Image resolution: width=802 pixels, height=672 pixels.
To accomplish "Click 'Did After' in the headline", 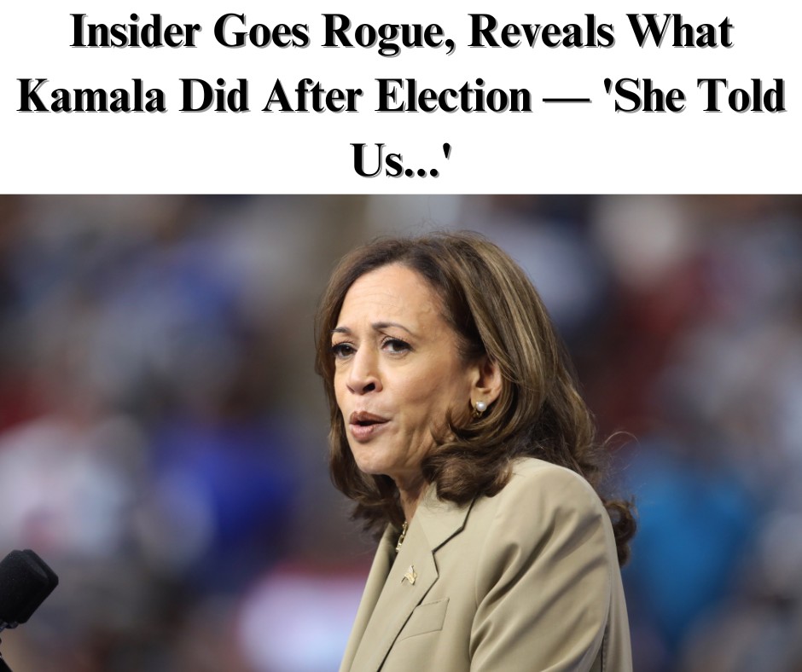I will [271, 96].
